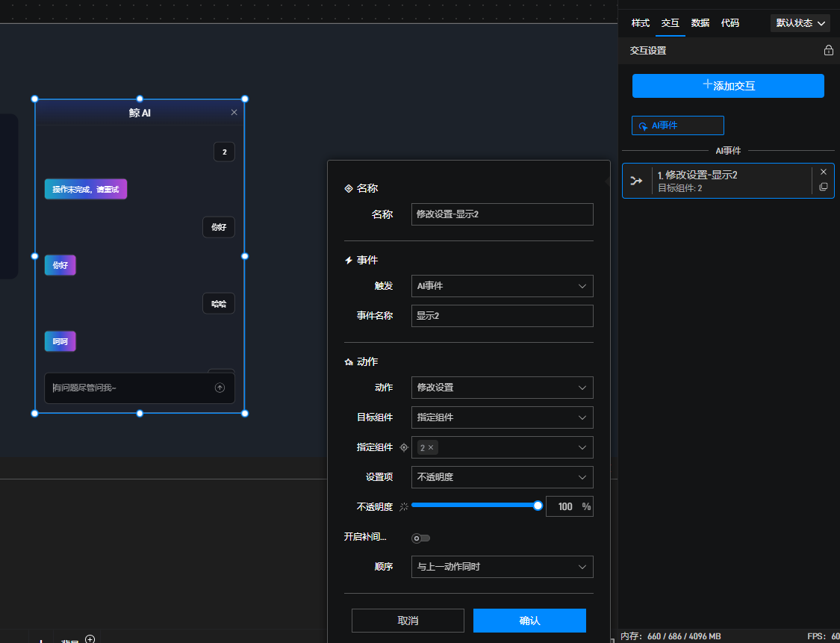This screenshot has width=840, height=643.
Task: Click the shuffle arrows icon on the interaction card
Action: [636, 181]
